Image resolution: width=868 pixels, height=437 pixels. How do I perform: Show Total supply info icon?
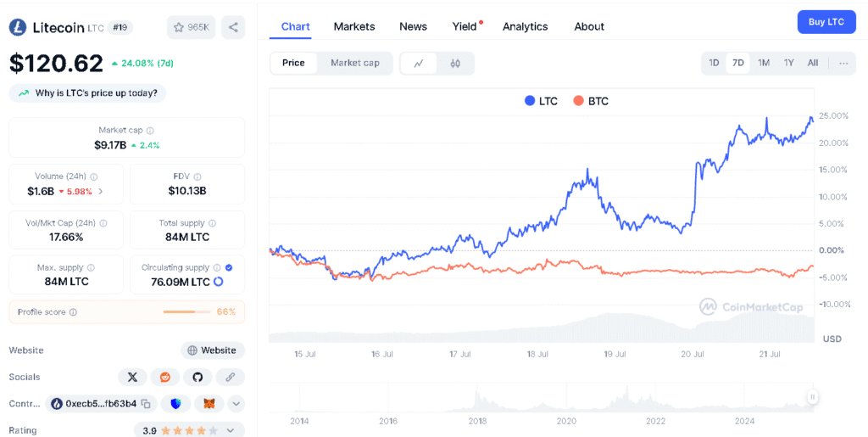pyautogui.click(x=212, y=223)
